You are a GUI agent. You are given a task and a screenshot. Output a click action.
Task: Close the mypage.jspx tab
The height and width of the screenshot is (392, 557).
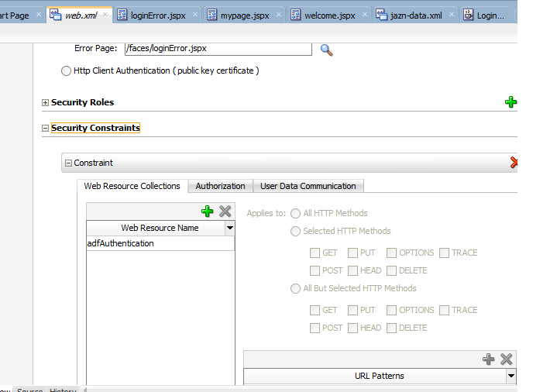279,15
